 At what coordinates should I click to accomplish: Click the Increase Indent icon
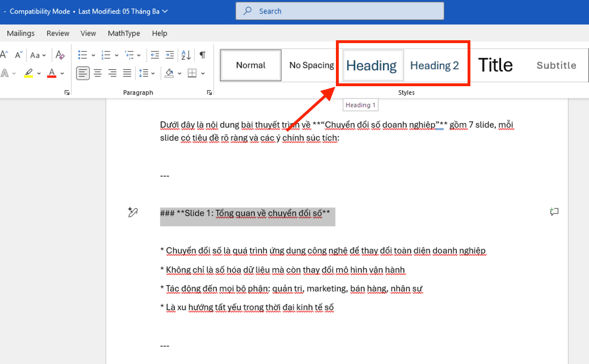(170, 55)
